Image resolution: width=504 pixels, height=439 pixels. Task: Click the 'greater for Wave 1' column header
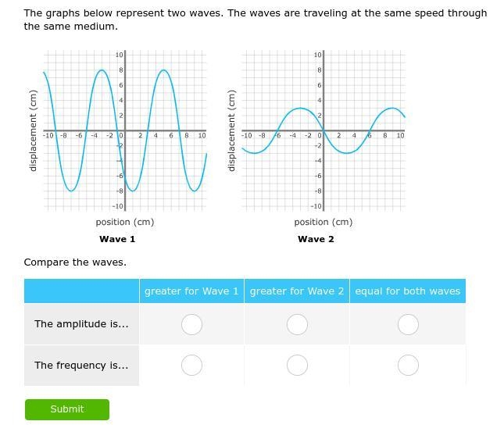(x=191, y=291)
